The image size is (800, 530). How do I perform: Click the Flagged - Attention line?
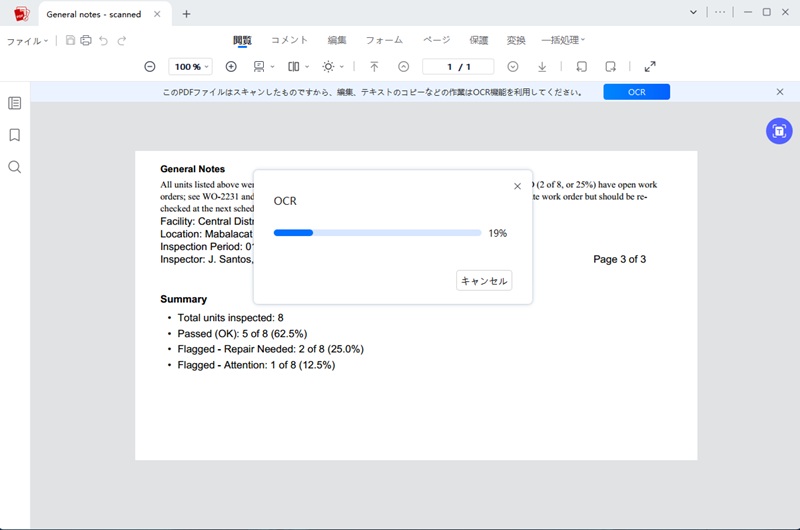256,365
